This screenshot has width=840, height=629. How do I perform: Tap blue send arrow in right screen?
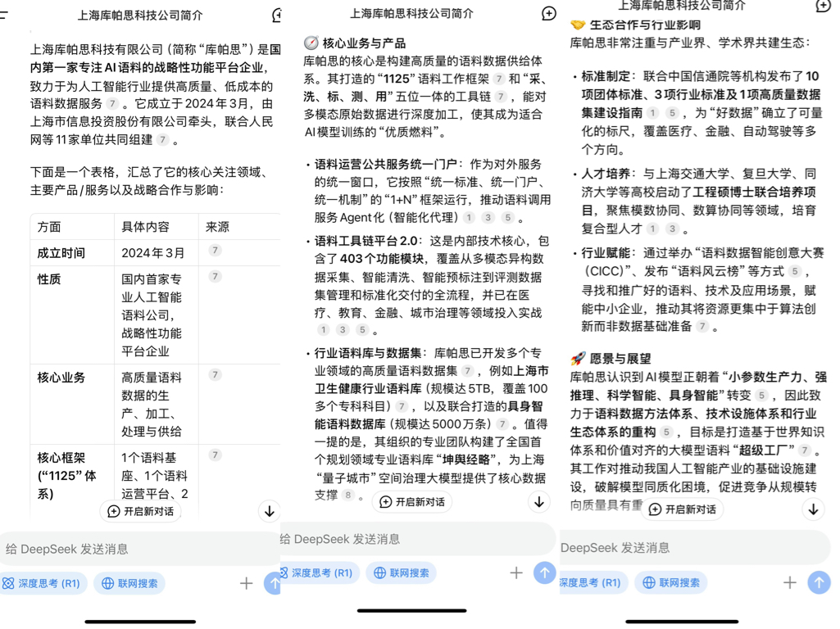coord(819,582)
